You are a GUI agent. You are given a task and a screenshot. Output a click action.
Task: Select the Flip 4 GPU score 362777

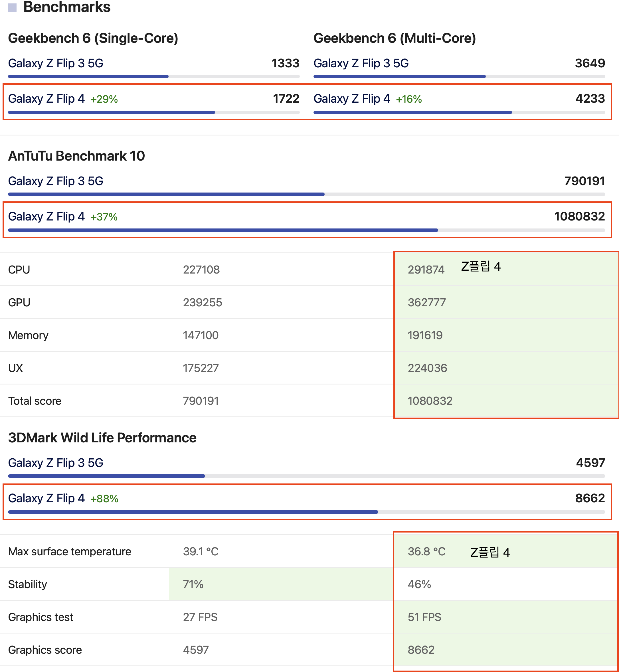click(x=426, y=303)
